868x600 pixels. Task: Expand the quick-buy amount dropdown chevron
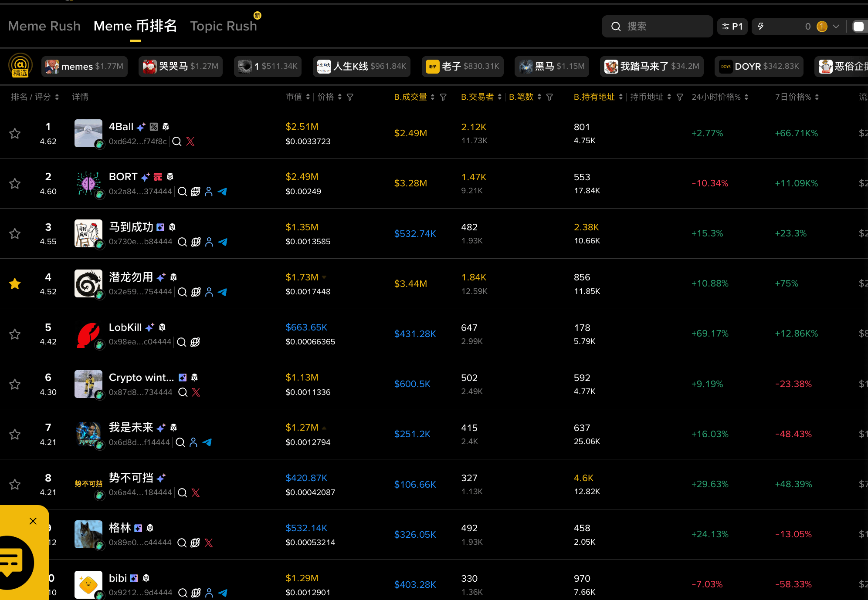tap(836, 27)
